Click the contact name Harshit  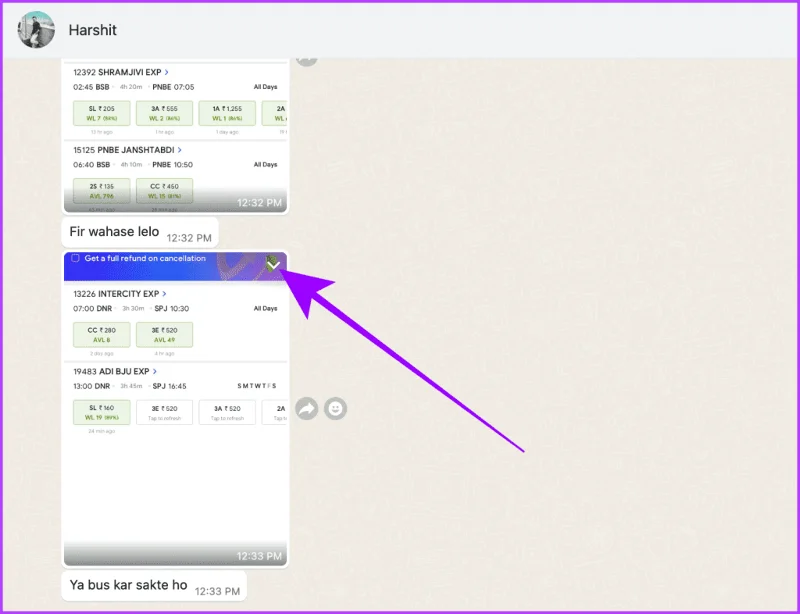[x=92, y=30]
